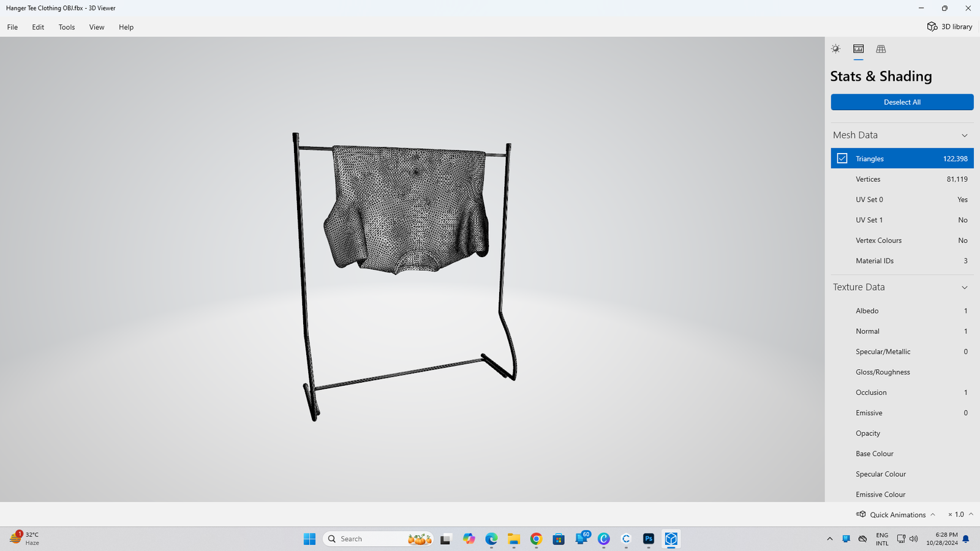Select the Stats & Shading tab icon

coord(858,49)
